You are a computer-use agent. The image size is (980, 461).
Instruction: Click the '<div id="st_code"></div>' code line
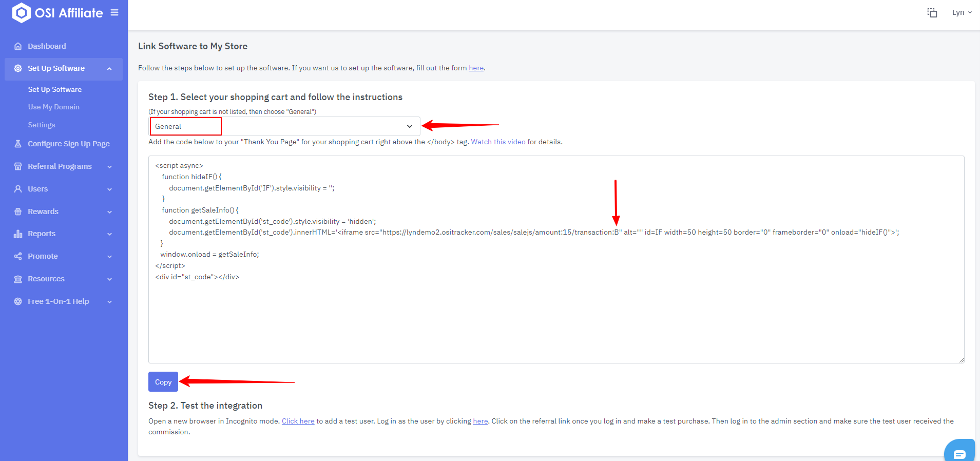click(197, 277)
